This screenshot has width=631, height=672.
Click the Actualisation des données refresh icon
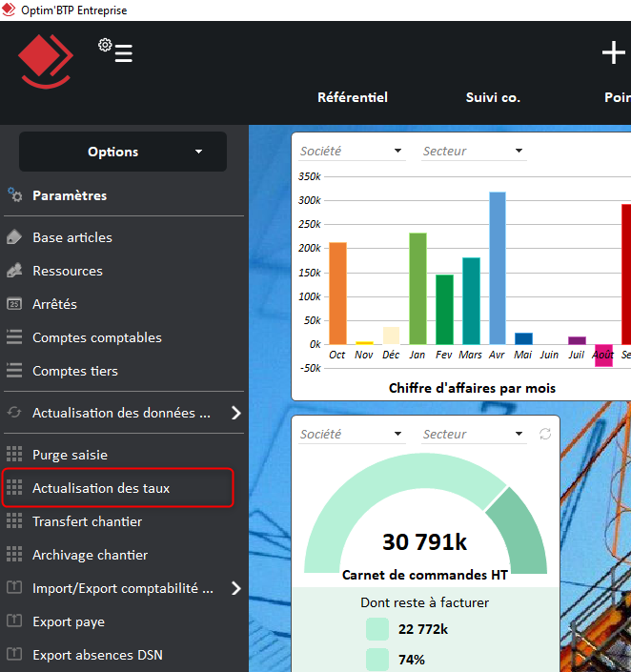(x=14, y=413)
